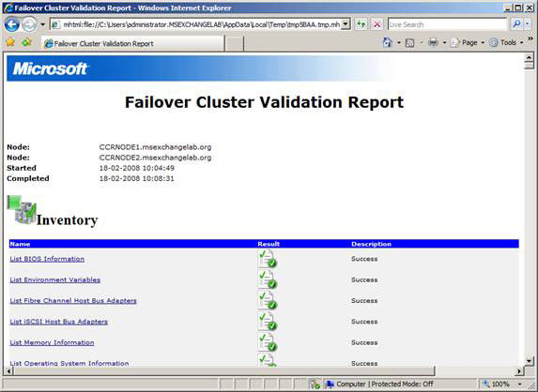Image resolution: width=538 pixels, height=392 pixels.
Task: Open List iSCSI Host Bus Adapters link
Action: (58, 322)
